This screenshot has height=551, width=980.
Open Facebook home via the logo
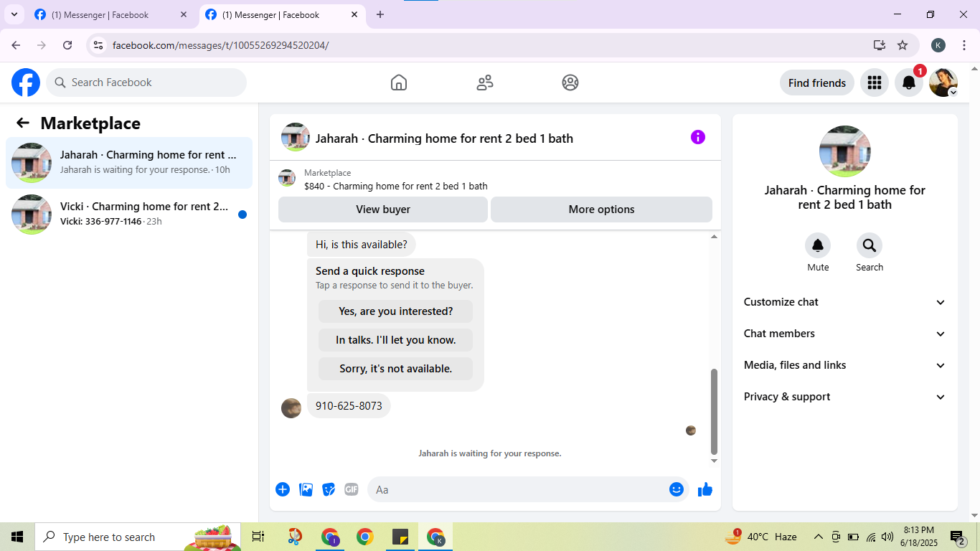click(x=26, y=83)
